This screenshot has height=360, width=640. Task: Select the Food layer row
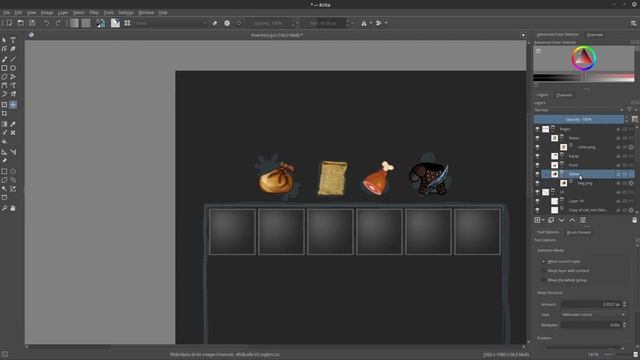(588, 165)
